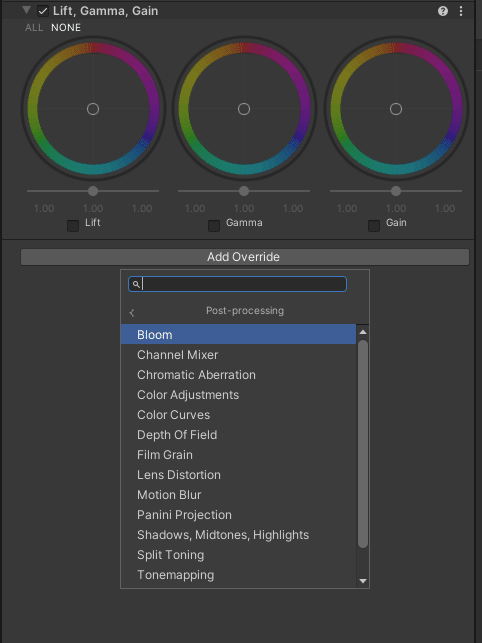The height and width of the screenshot is (643, 482).
Task: Click the Gain slider knob
Action: [396, 191]
